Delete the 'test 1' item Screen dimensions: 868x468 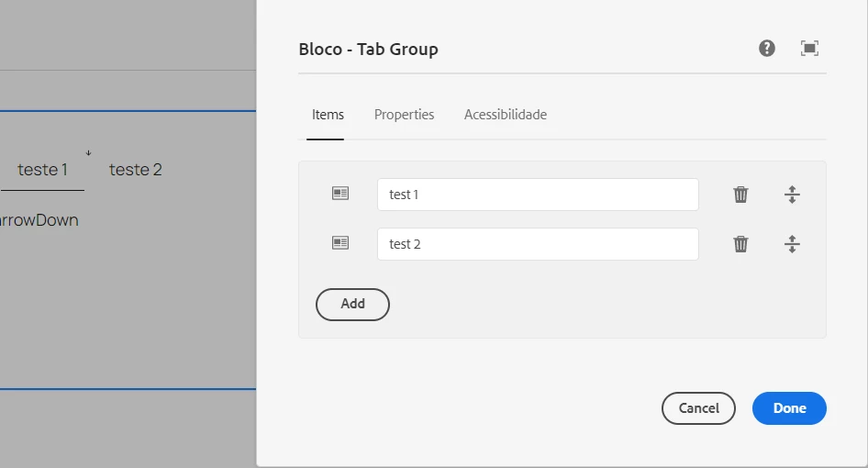tap(740, 195)
